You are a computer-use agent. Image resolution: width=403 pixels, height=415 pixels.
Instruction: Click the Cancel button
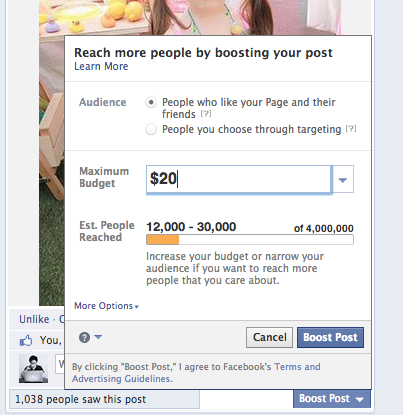(269, 337)
